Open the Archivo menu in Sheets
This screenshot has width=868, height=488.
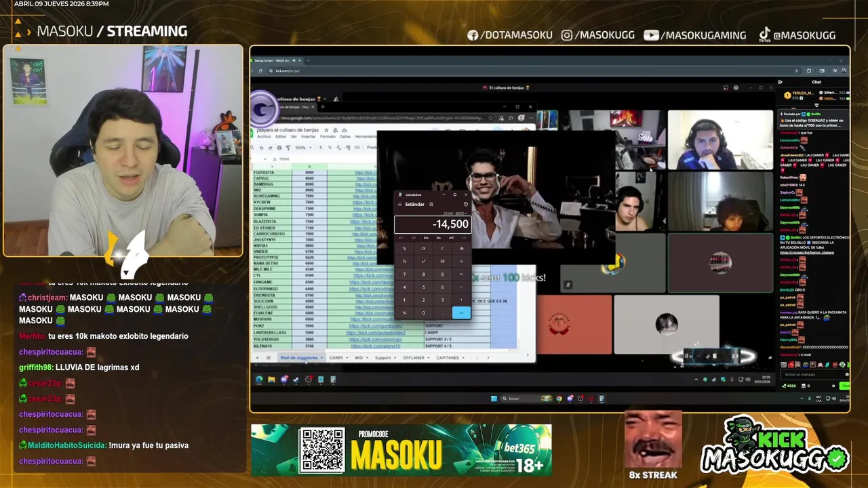(x=264, y=136)
